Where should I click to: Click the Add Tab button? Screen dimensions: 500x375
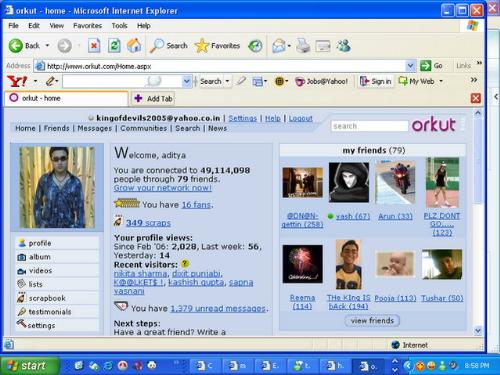pos(153,99)
